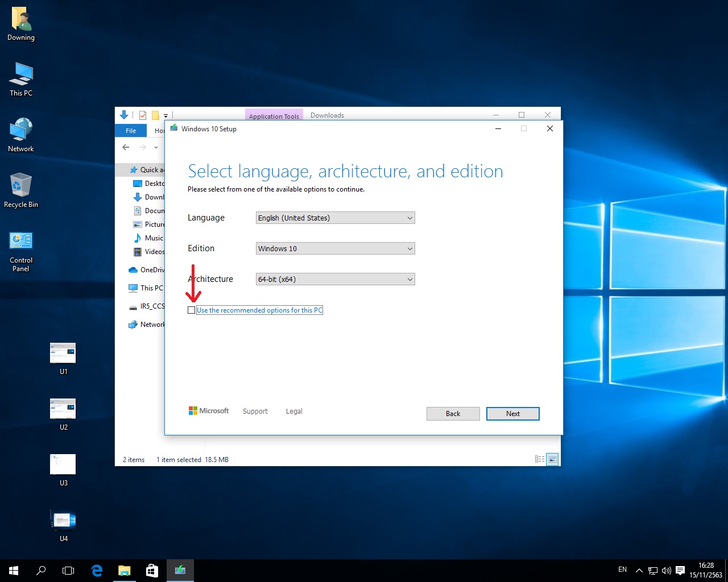Select the This PC desktop icon
This screenshot has width=728, height=582.
coord(21,79)
